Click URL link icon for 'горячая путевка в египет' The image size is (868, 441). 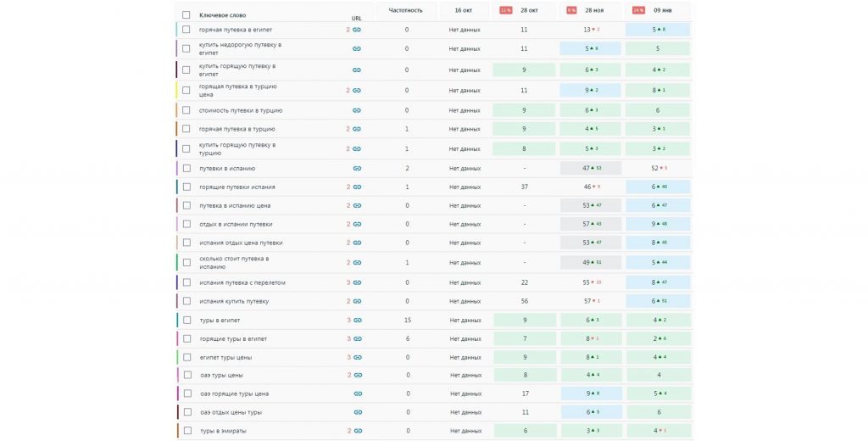(x=357, y=30)
